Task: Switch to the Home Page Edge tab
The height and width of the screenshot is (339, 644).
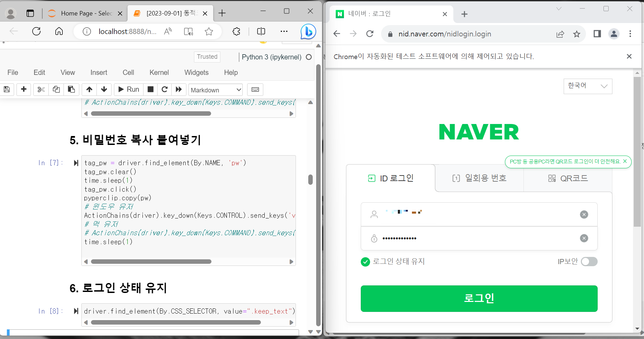Action: [84, 13]
